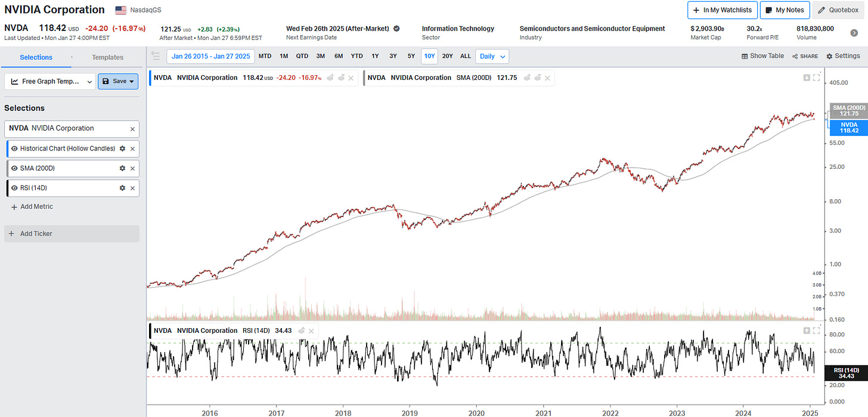
Task: Click the layer icon in RSI (14D) legend
Action: coord(302,330)
